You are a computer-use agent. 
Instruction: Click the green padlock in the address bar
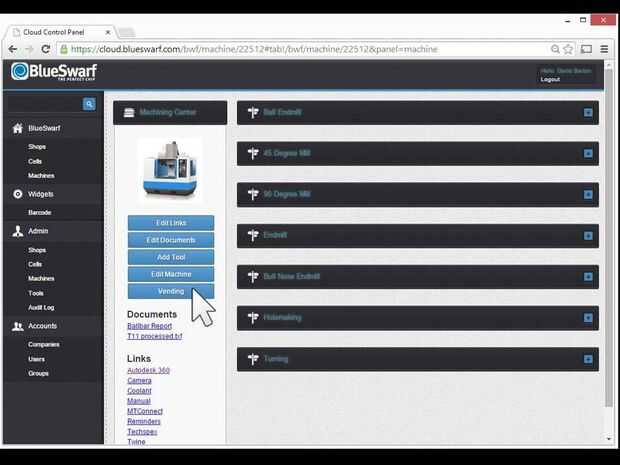point(64,49)
